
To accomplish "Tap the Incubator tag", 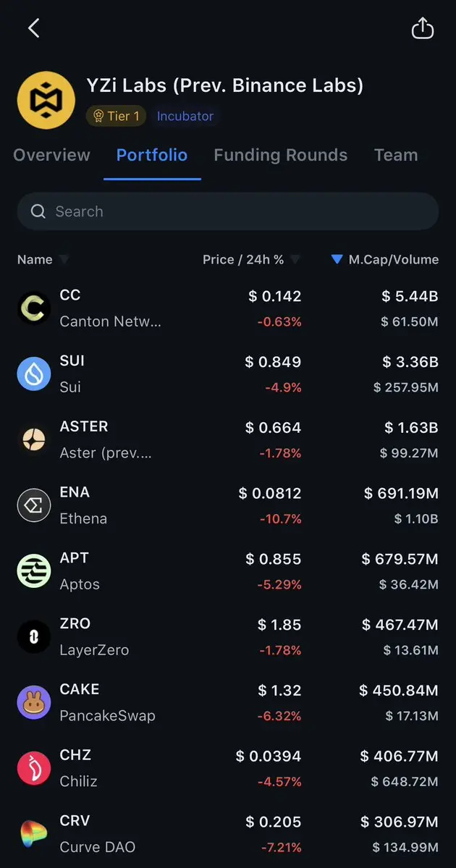I will click(185, 116).
